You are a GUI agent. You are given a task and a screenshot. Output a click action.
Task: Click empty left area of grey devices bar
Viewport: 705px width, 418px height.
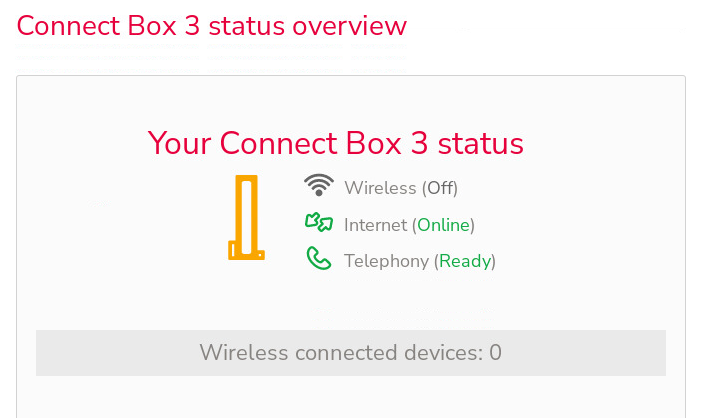pyautogui.click(x=100, y=352)
